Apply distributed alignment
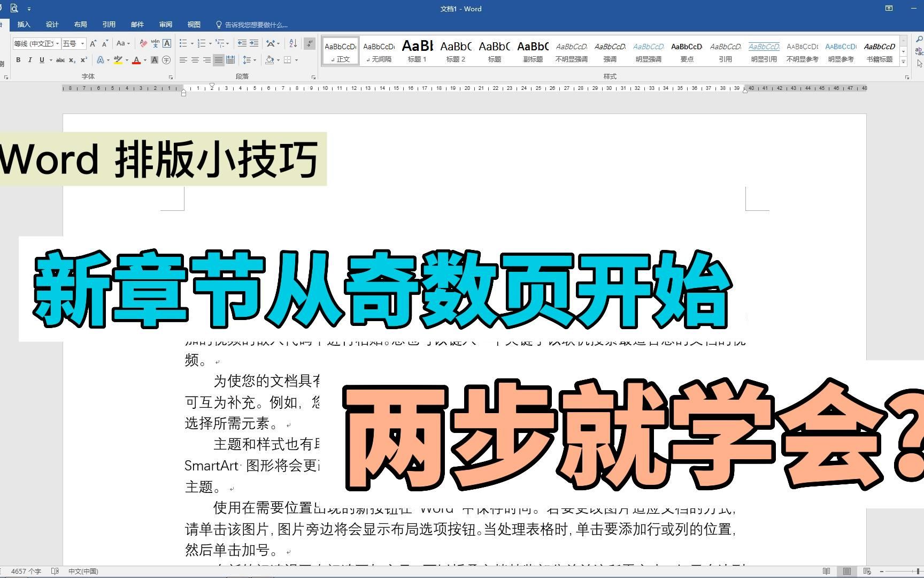This screenshot has height=578, width=924. (230, 60)
